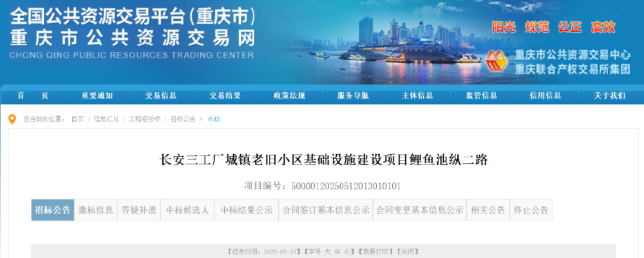Select 大 font size option
The image size is (644, 258).
[x=328, y=252]
